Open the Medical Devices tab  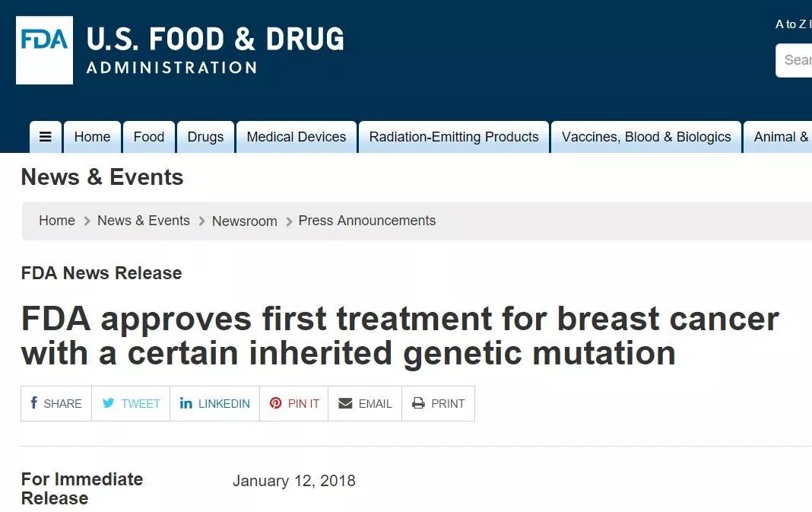(296, 137)
